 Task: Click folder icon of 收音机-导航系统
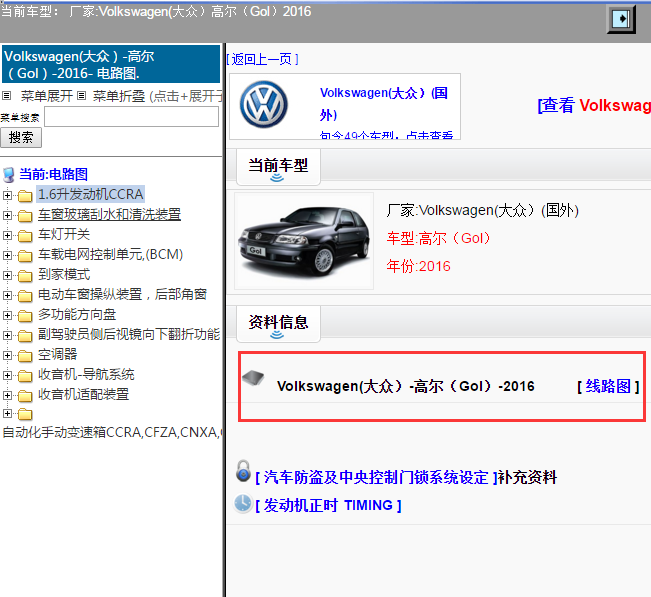[x=25, y=376]
